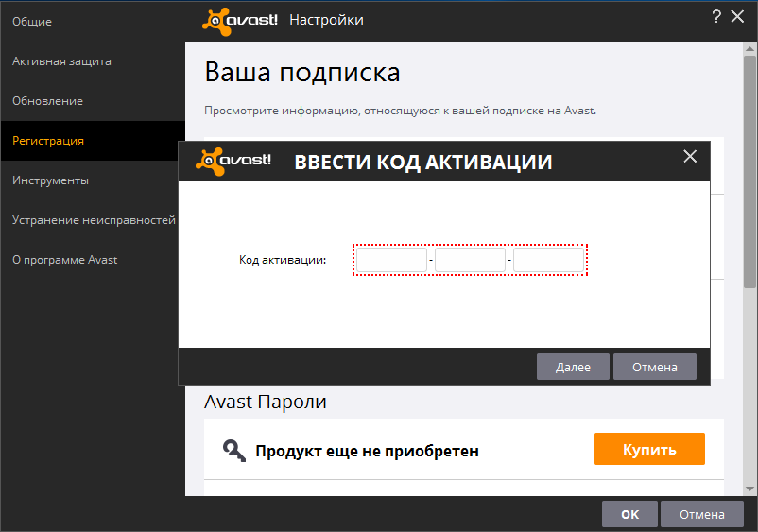758x532 pixels.
Task: Click the orange Купить button
Action: tap(649, 449)
